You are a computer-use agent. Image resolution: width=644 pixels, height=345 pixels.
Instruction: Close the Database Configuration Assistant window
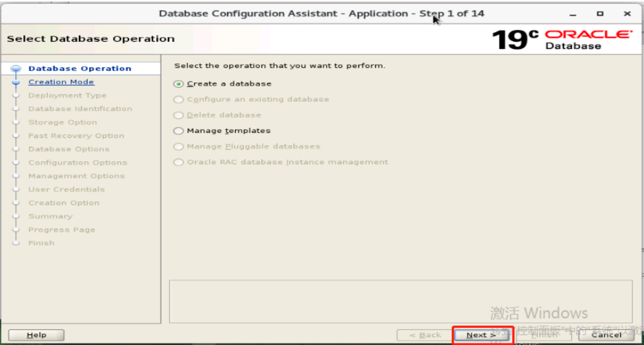click(627, 14)
